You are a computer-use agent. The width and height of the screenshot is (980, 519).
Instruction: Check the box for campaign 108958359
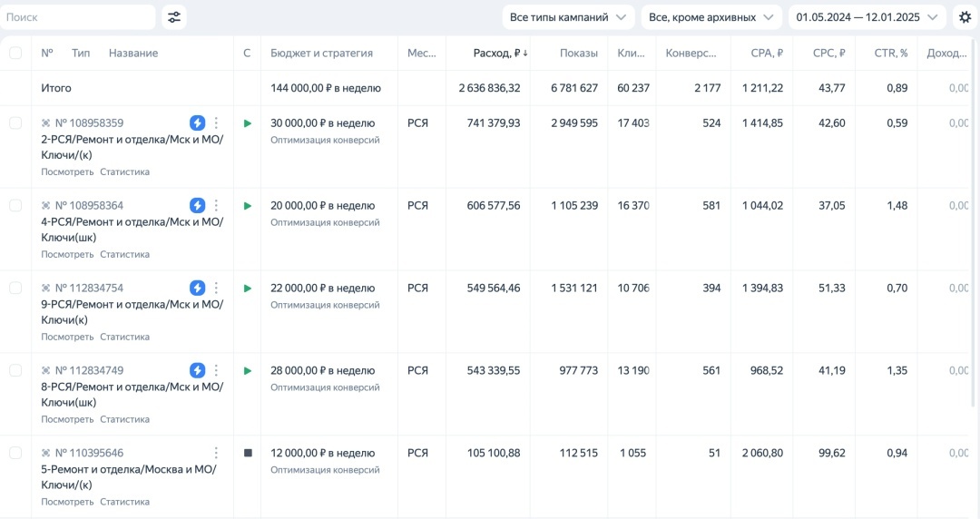click(15, 123)
